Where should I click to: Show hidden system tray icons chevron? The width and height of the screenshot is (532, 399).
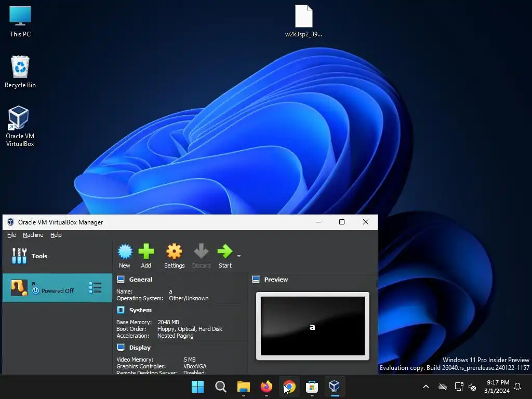click(426, 387)
